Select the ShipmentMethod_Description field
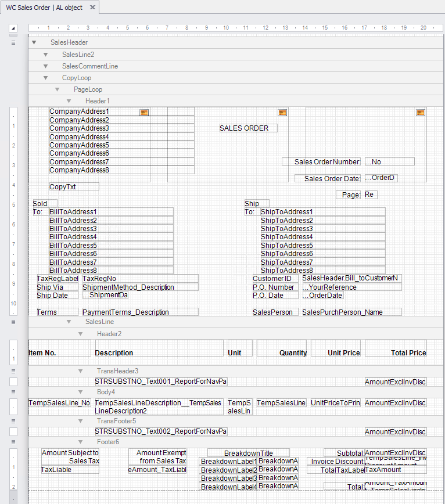This screenshot has width=445, height=504. [x=140, y=287]
